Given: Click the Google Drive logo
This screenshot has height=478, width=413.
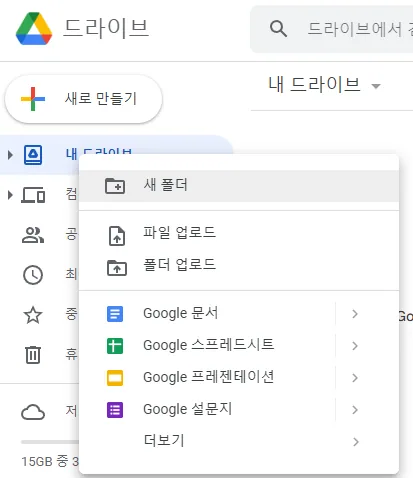Looking at the screenshot, I should click(34, 29).
